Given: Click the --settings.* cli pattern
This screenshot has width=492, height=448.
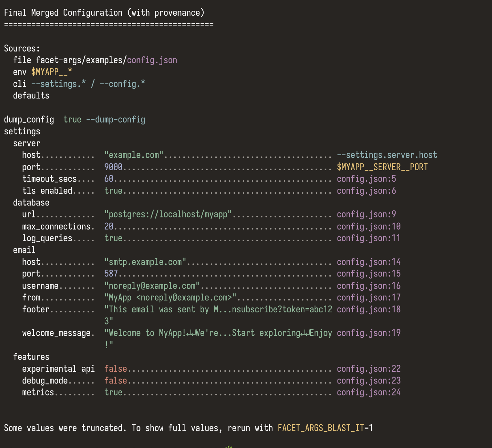Looking at the screenshot, I should click(x=59, y=84).
